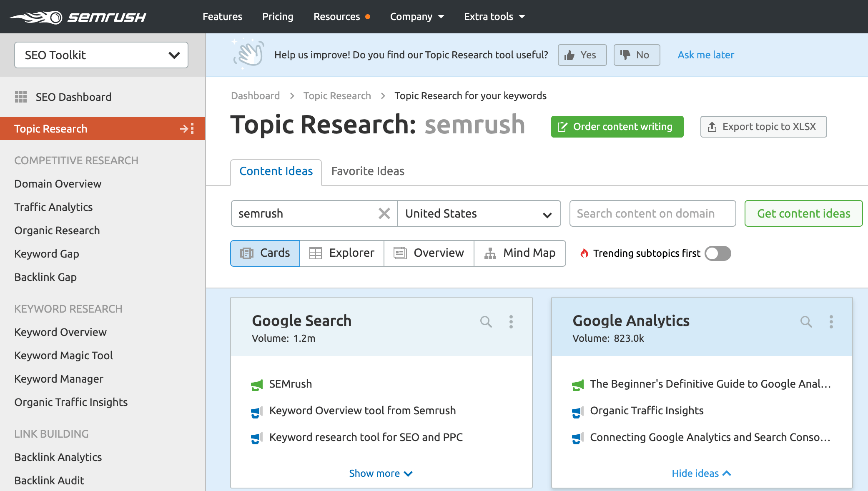
Task: Open SEO Dashboard in sidebar
Action: point(73,97)
